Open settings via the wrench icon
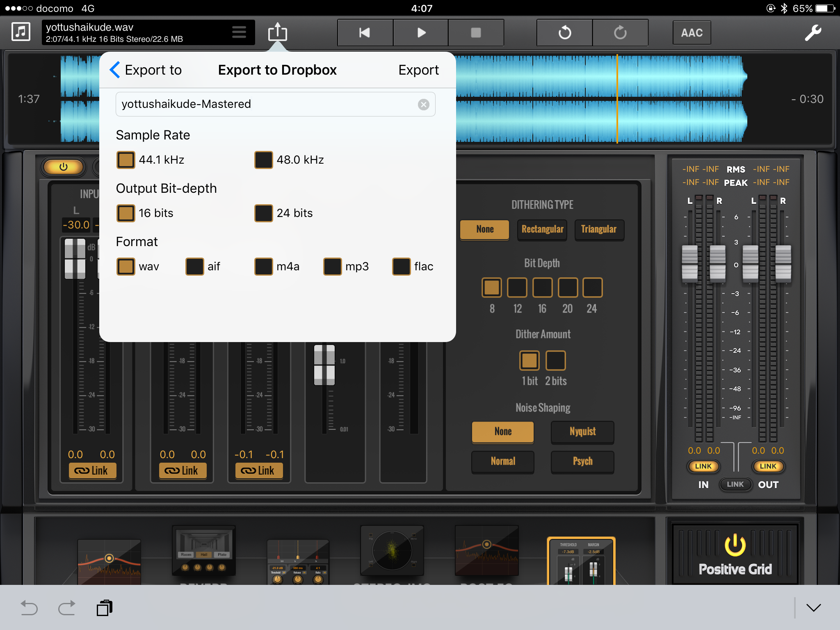 [x=813, y=32]
